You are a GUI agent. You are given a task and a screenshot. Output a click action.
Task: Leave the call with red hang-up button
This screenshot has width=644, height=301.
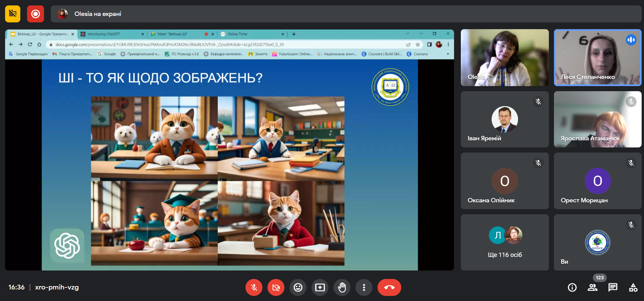pyautogui.click(x=389, y=287)
